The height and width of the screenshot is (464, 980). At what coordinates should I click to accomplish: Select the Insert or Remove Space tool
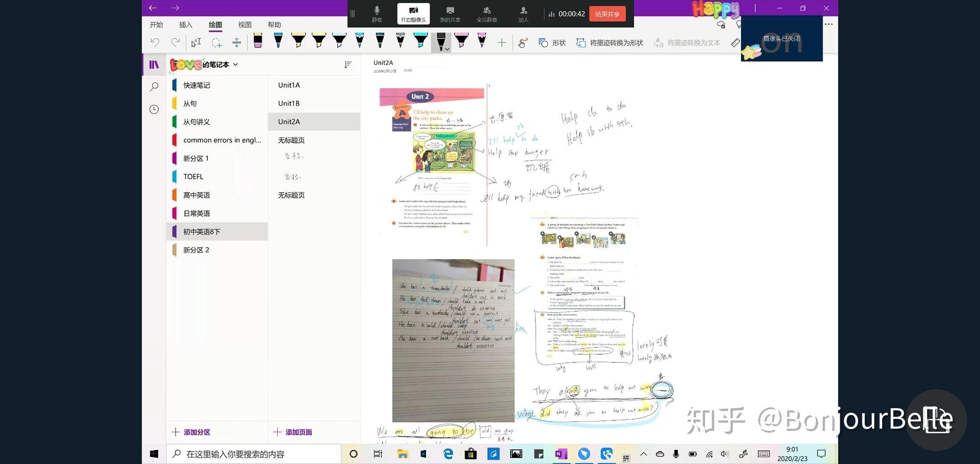(x=237, y=43)
